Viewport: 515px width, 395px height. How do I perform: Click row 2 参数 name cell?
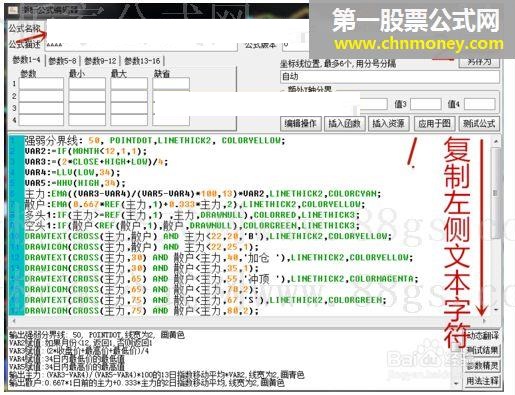pos(41,96)
